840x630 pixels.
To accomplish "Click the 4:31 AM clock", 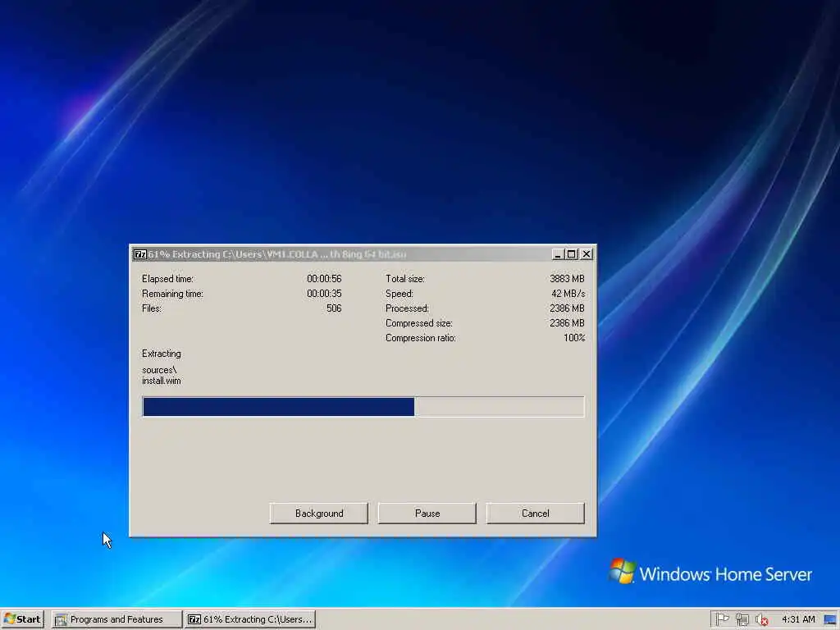I will [x=798, y=619].
